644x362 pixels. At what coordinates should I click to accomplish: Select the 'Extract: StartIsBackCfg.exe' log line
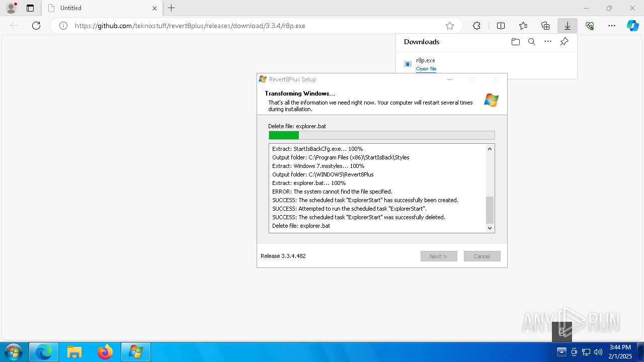(x=317, y=149)
